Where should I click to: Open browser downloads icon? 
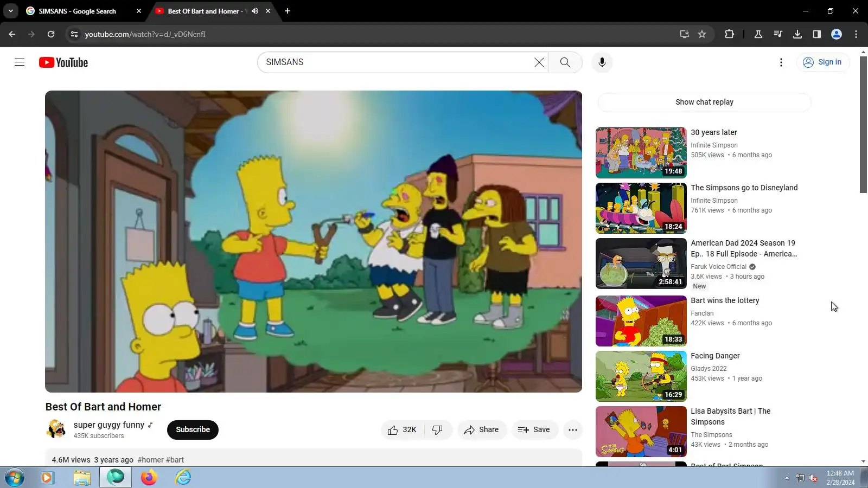pyautogui.click(x=797, y=34)
